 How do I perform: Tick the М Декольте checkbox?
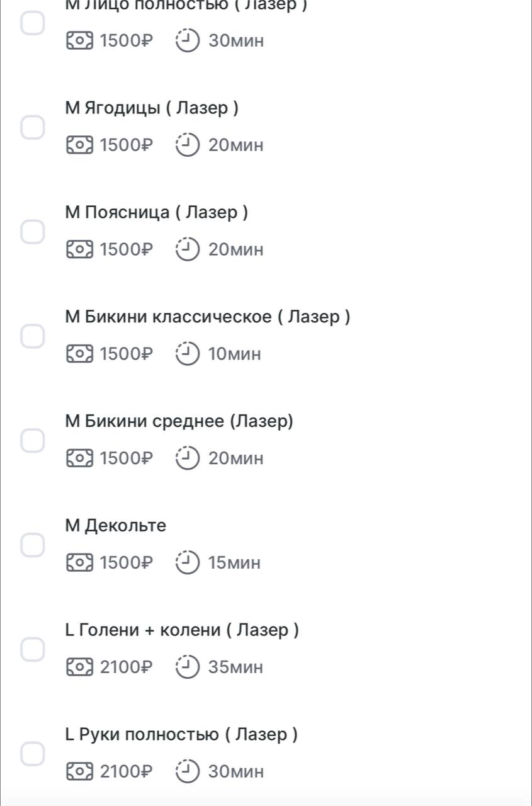coord(33,545)
